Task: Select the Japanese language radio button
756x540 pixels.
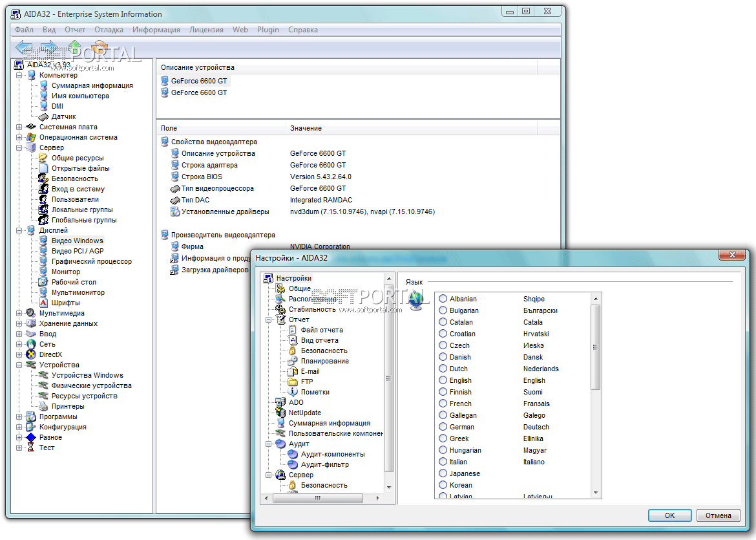Action: (443, 473)
